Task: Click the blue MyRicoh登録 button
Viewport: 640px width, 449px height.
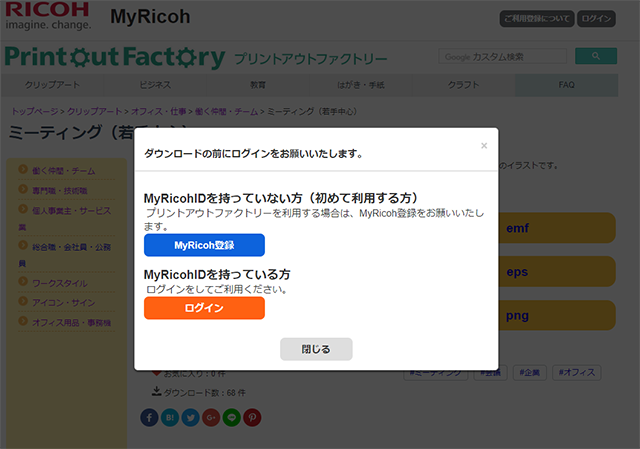Action: (204, 245)
